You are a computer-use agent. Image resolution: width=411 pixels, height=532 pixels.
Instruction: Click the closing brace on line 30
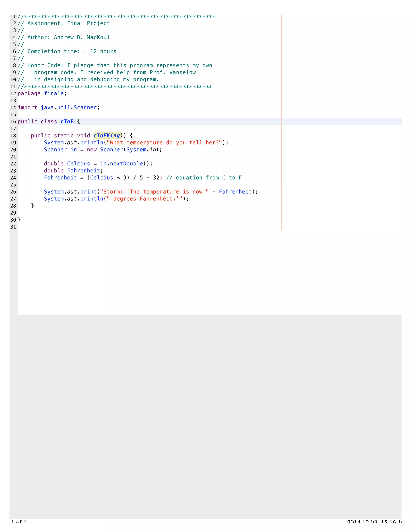coord(19,220)
